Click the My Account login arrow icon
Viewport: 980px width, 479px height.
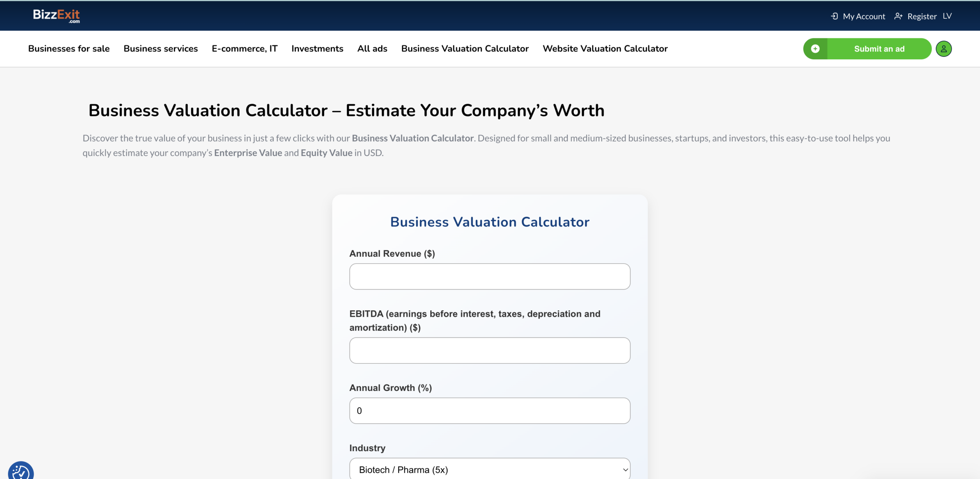point(835,16)
